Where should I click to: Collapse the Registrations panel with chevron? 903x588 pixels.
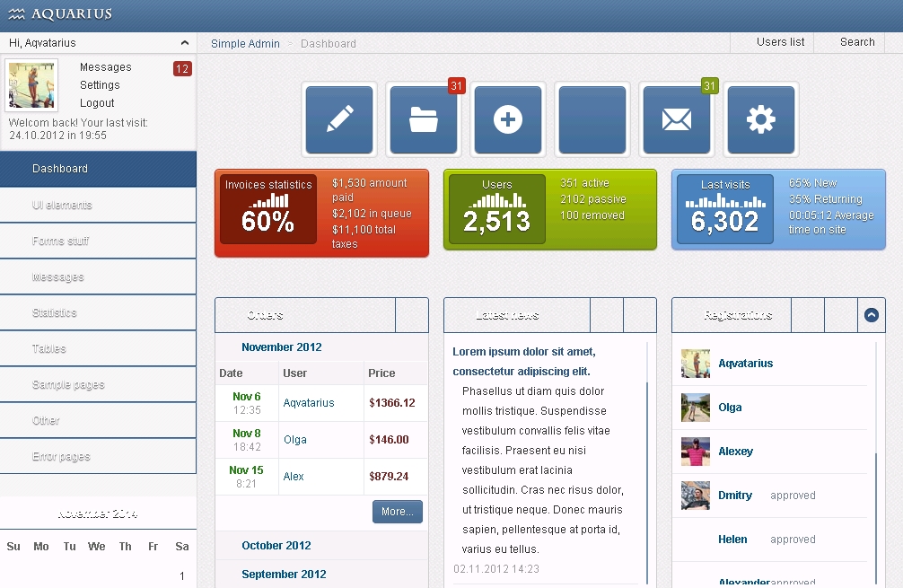871,315
